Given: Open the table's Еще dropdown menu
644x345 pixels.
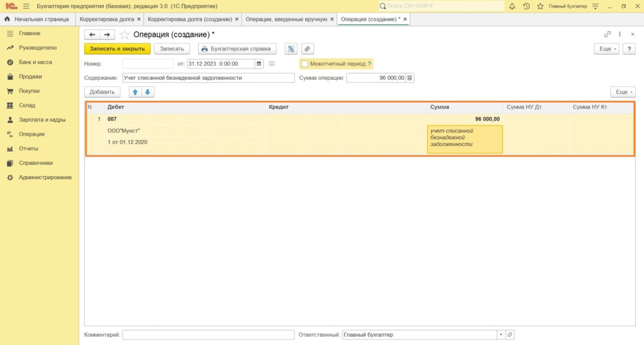Looking at the screenshot, I should (623, 92).
